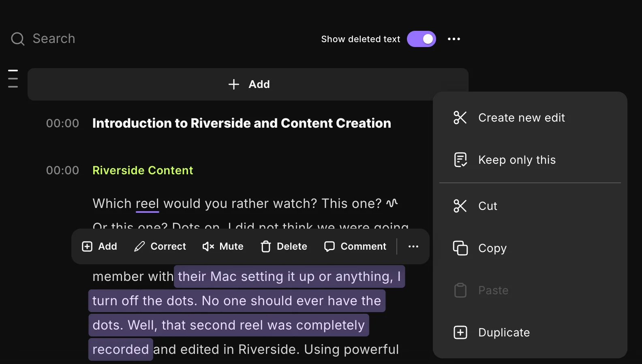Click the waveform pause marker after This one?

[x=392, y=203]
